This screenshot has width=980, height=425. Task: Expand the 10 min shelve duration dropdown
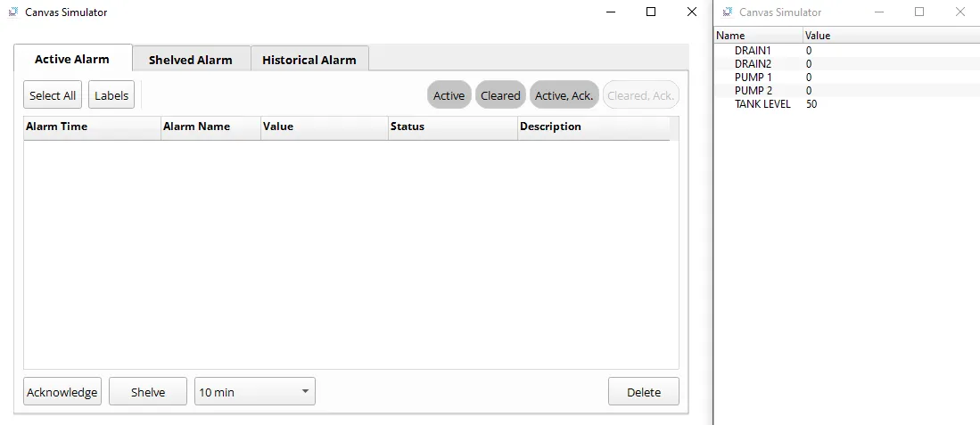click(x=255, y=391)
